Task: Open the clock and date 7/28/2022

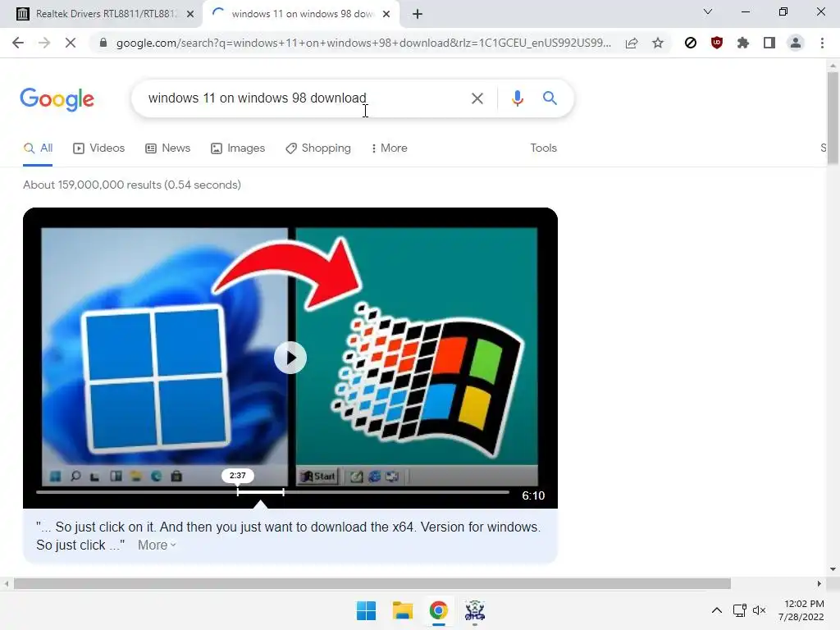Action: coord(801,610)
